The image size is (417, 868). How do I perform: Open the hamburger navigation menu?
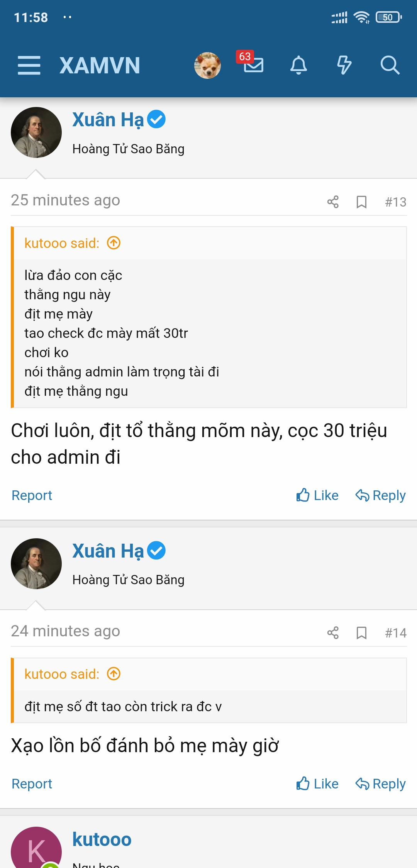(x=29, y=65)
